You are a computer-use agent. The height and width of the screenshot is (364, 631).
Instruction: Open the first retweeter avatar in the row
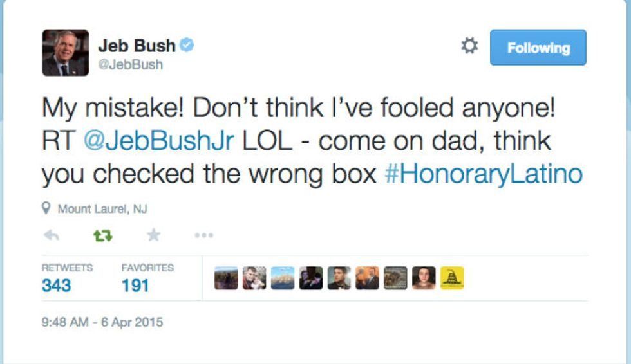226,278
